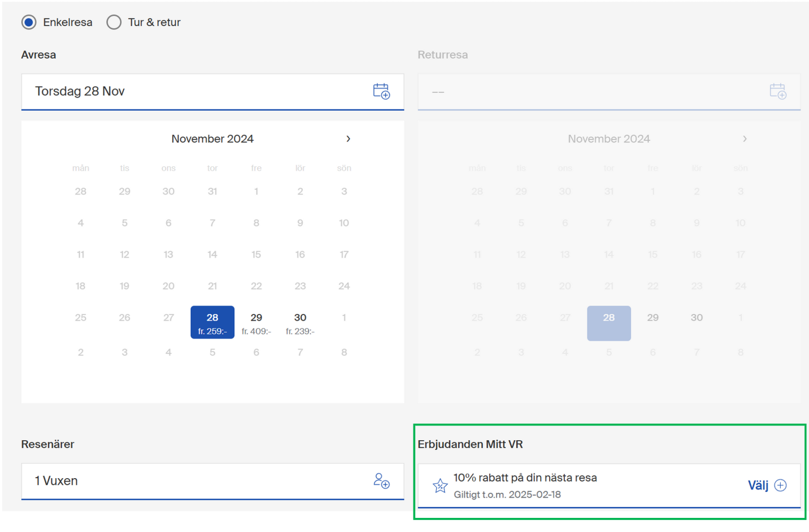
Task: Select 30 in the return calendar
Action: click(697, 318)
